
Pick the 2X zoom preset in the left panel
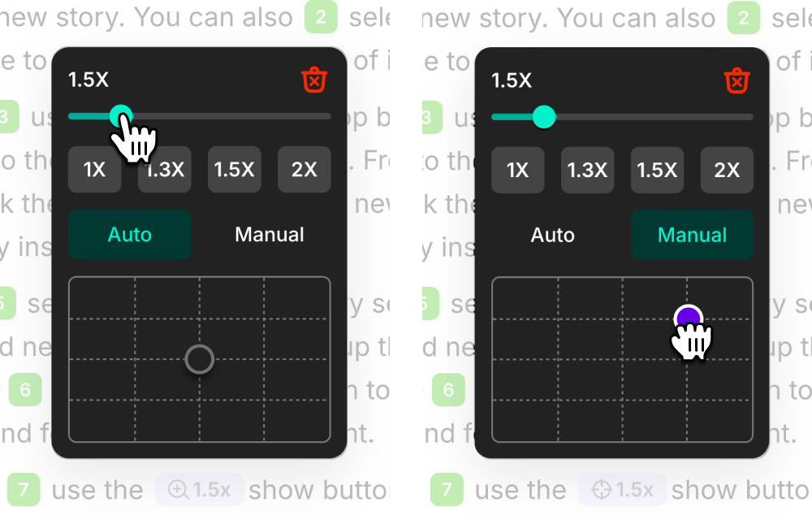tap(304, 170)
